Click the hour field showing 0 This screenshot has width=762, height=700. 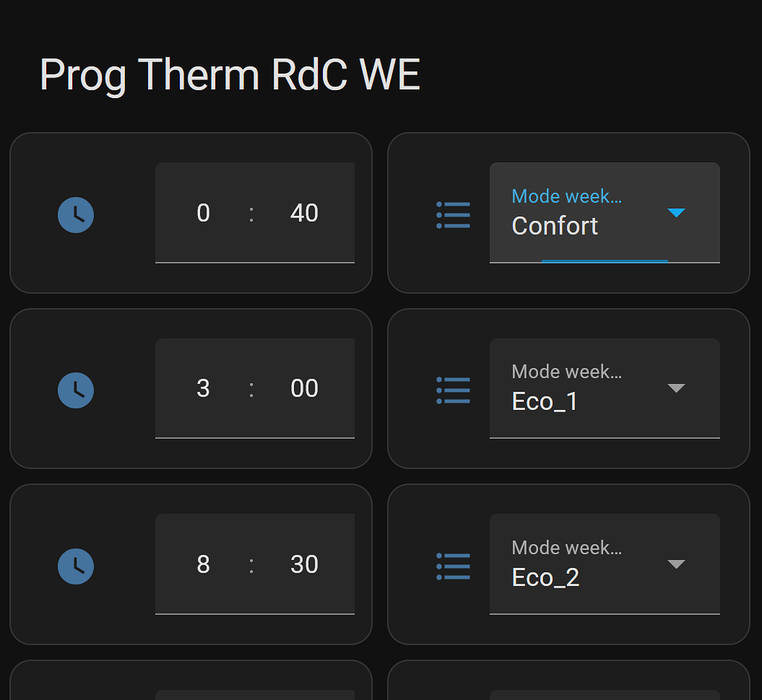(x=202, y=213)
